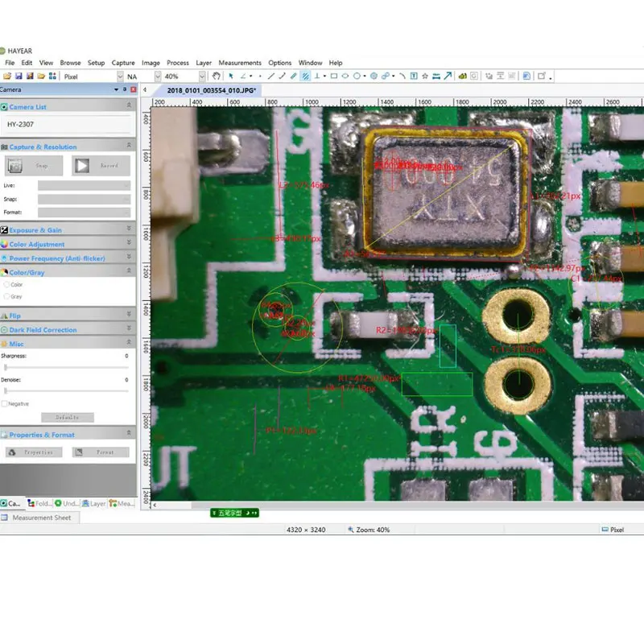
Task: Expand the Flip section
Action: tap(129, 315)
